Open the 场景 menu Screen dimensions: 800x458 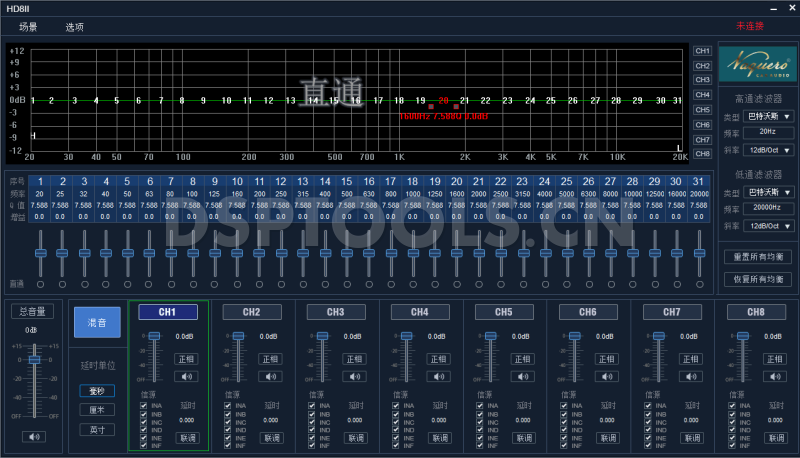tap(28, 27)
